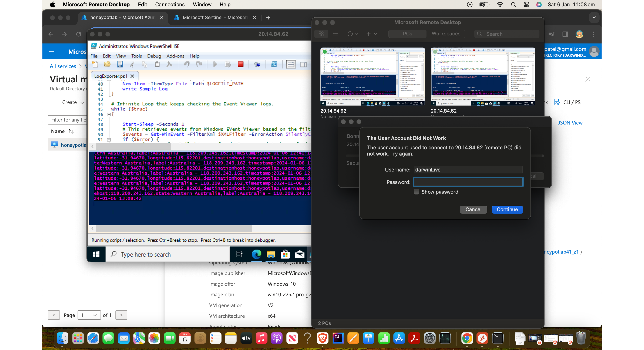Expand the Create dropdown in Azure portal

click(x=69, y=102)
